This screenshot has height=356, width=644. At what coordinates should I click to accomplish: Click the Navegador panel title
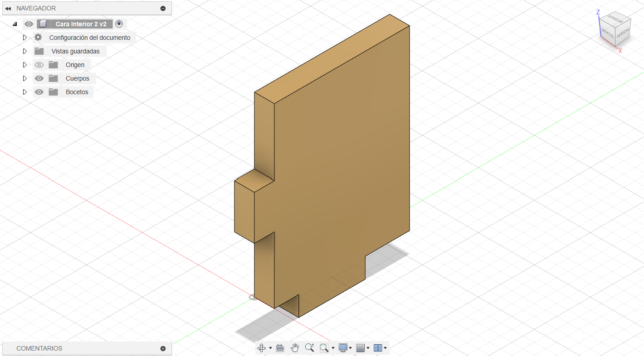pyautogui.click(x=36, y=8)
